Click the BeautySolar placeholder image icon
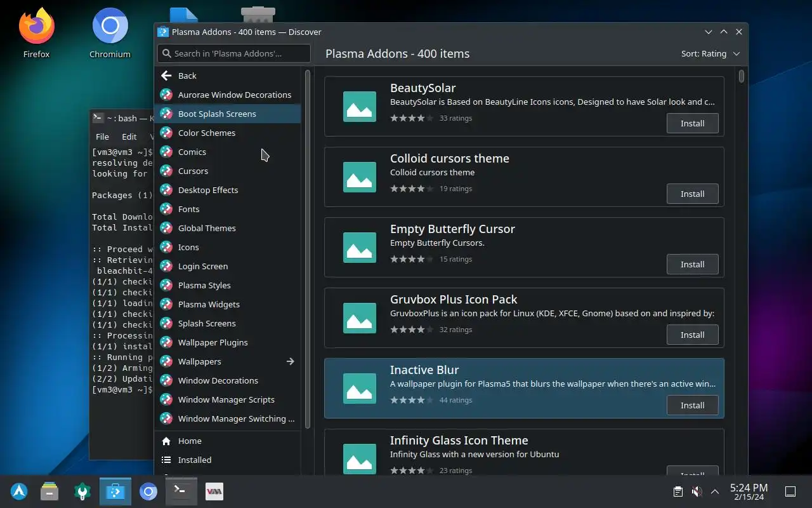This screenshot has width=812, height=508. point(360,107)
